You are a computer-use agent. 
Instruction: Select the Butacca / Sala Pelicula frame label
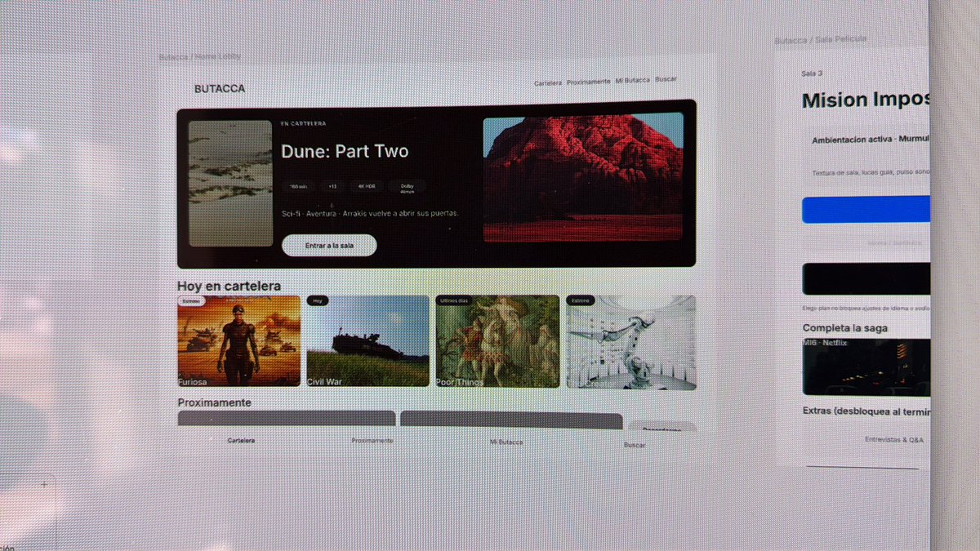pos(821,39)
